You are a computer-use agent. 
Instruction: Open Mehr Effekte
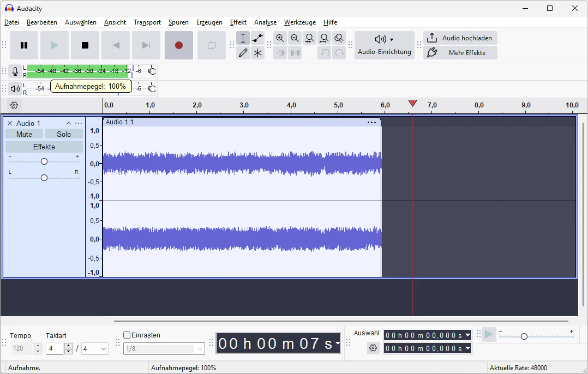(x=460, y=53)
